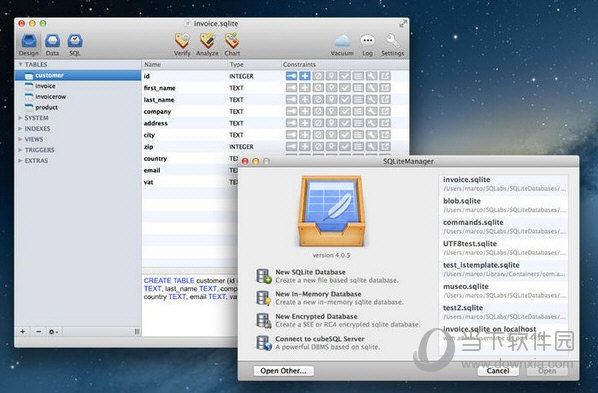
Task: Select blob.sqlite in the recent list
Action: [x=504, y=205]
